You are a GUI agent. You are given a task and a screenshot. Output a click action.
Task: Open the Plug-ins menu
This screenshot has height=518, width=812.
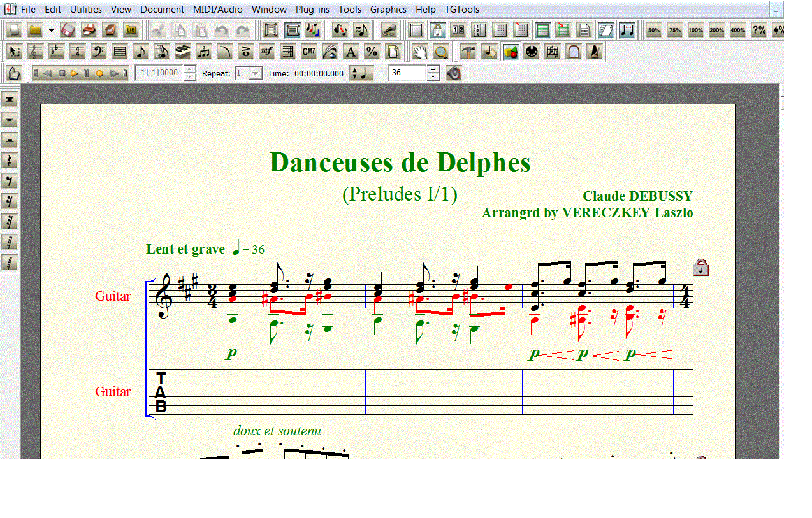pos(312,10)
